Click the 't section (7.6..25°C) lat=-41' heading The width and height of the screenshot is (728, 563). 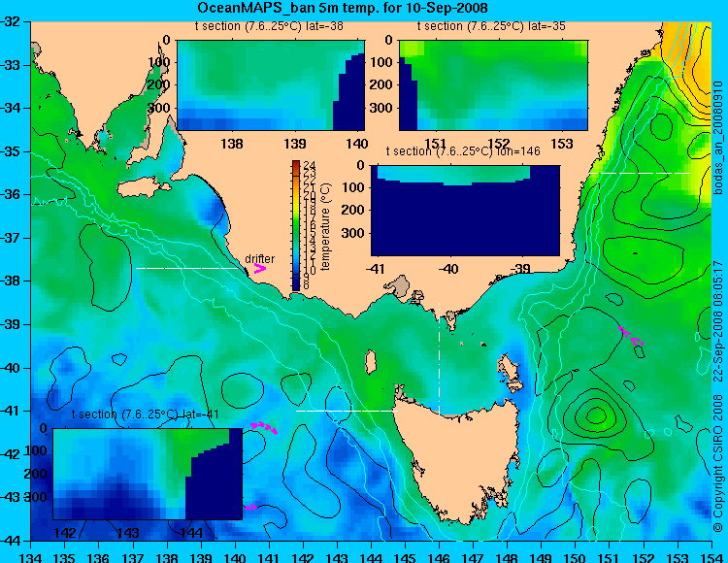(x=146, y=414)
